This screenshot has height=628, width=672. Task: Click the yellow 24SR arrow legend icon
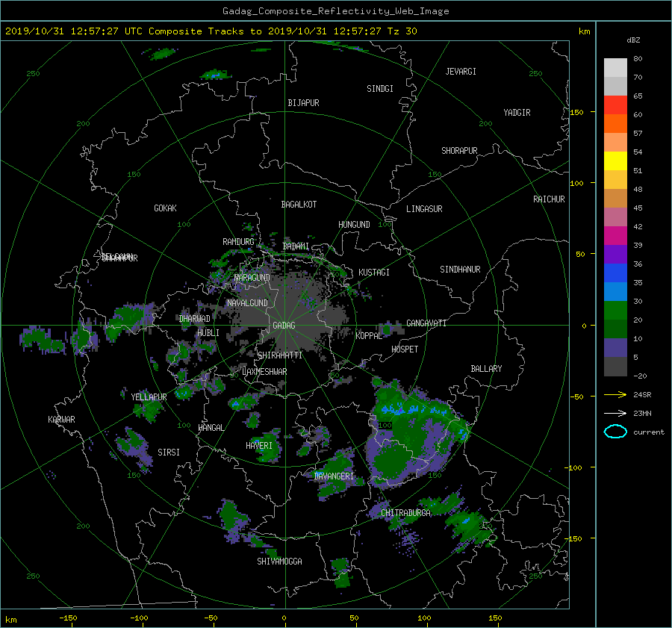pos(615,394)
